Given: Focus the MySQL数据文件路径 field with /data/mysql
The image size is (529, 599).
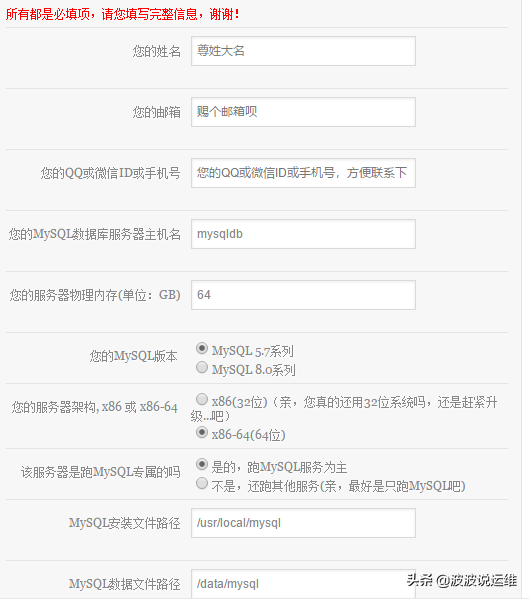Looking at the screenshot, I should point(303,584).
